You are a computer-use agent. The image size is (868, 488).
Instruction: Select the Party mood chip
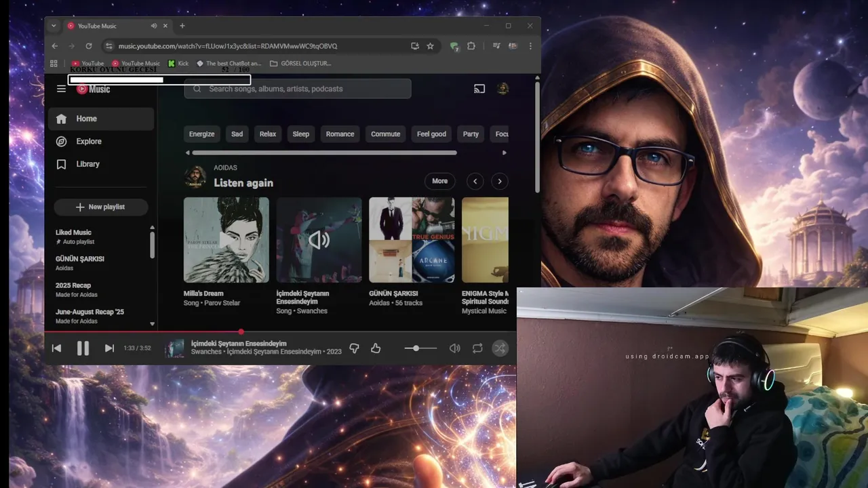[x=471, y=134]
